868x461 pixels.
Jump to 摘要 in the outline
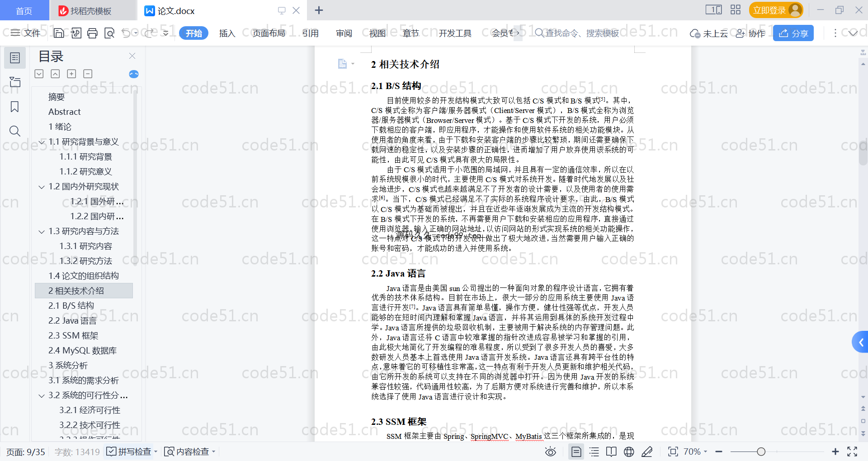[x=57, y=97]
